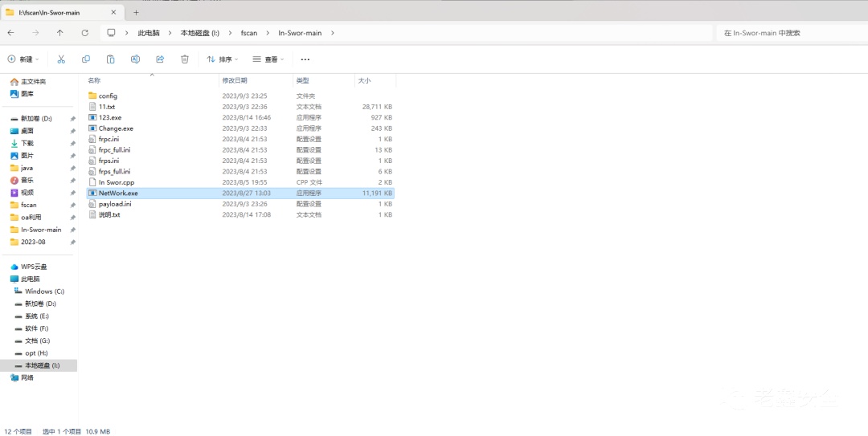
Task: Select file frpc_full.ini
Action: (x=240, y=150)
